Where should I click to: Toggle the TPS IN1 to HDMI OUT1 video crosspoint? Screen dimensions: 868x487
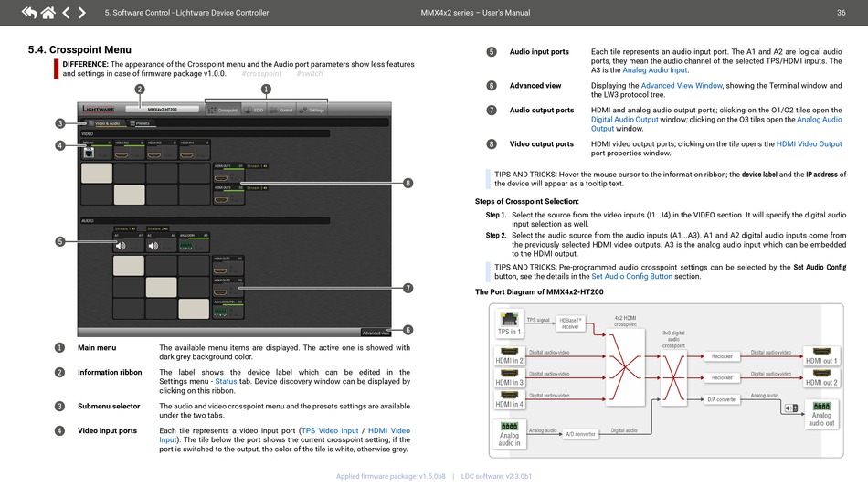[x=97, y=174]
